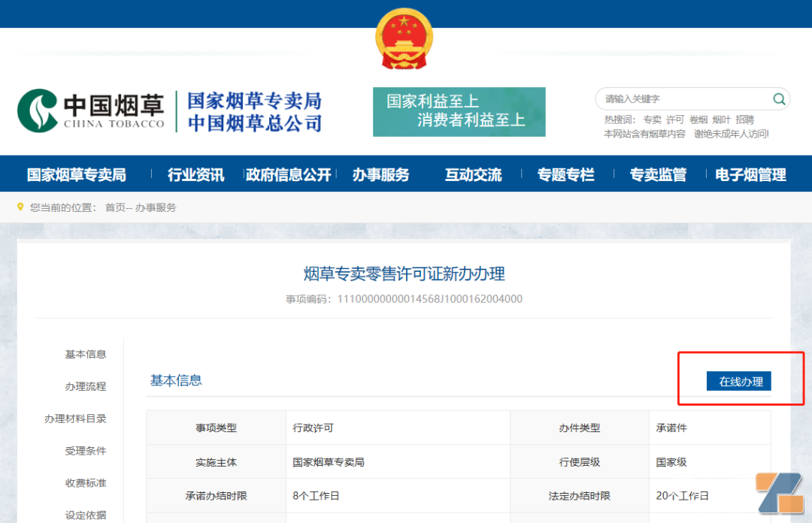Jump to 受理条件 section
The width and height of the screenshot is (812, 523).
(x=85, y=451)
